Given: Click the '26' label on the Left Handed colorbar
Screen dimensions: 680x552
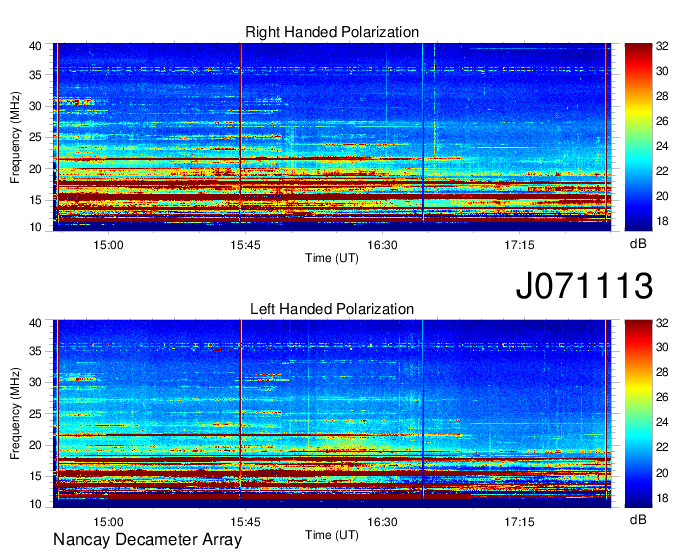Looking at the screenshot, I should (662, 397).
